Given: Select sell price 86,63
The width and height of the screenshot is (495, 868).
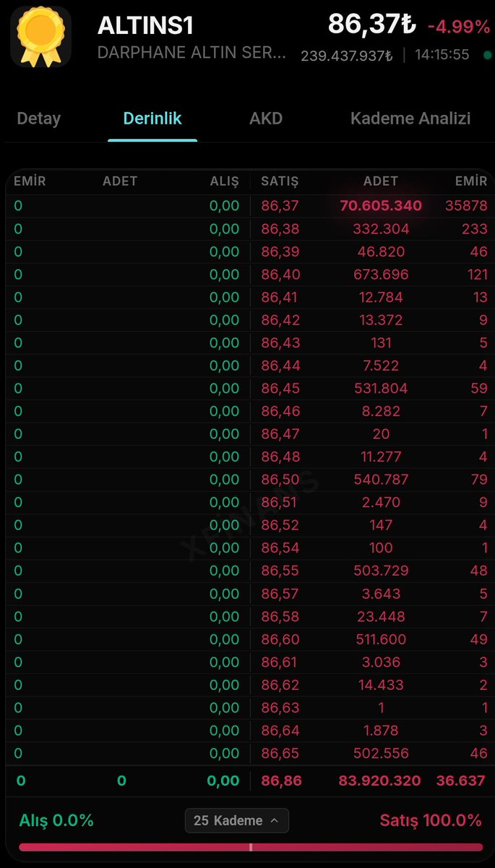Looking at the screenshot, I should pos(280,708).
